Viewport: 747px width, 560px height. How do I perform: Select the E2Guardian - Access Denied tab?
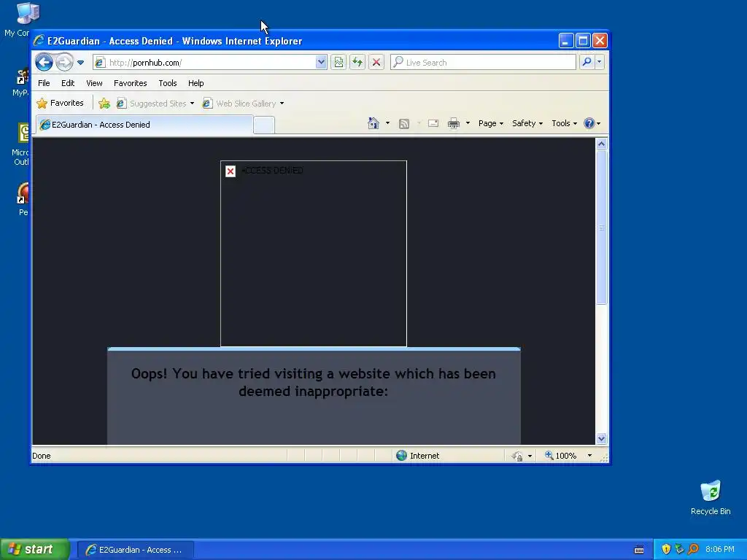[144, 125]
